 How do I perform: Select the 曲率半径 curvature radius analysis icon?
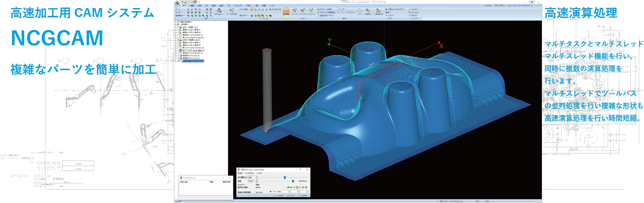pos(295,12)
